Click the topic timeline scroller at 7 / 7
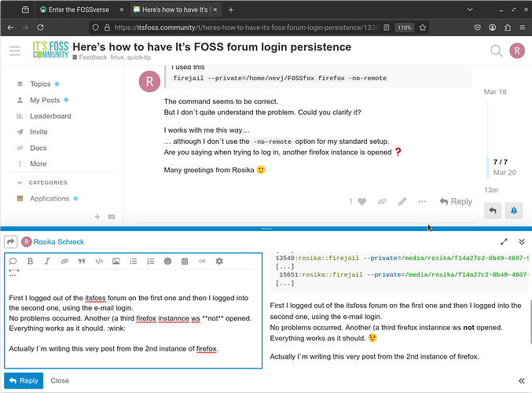 pyautogui.click(x=501, y=167)
